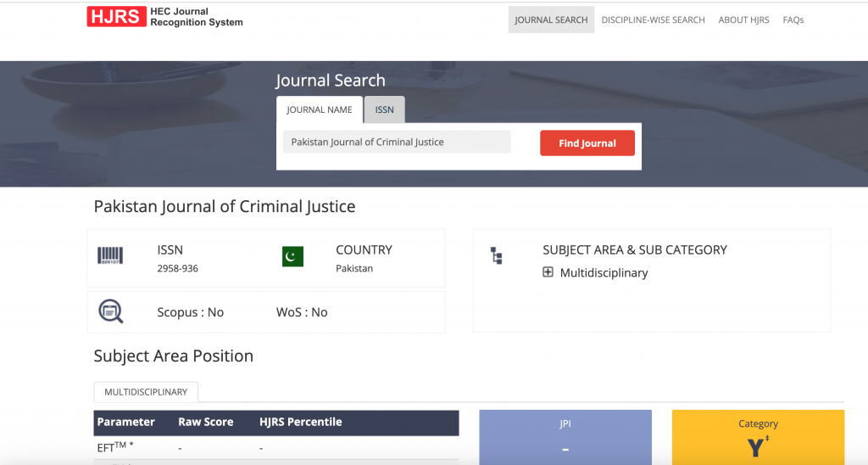Click the Parameter column header
Screen dimensions: 868x465
coord(125,422)
